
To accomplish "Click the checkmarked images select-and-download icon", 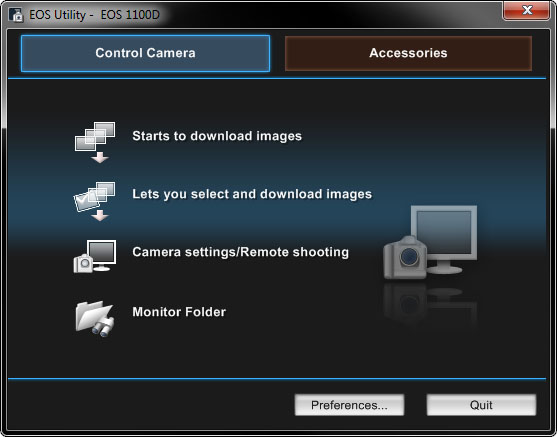I will click(x=94, y=201).
